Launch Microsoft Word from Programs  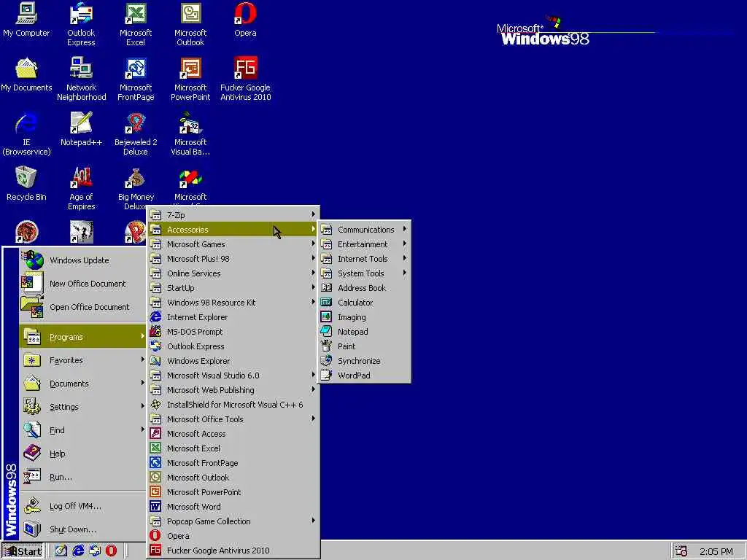pyautogui.click(x=233, y=506)
